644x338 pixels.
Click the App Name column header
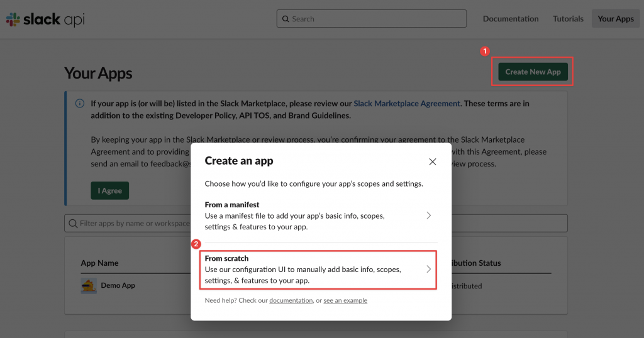[99, 263]
